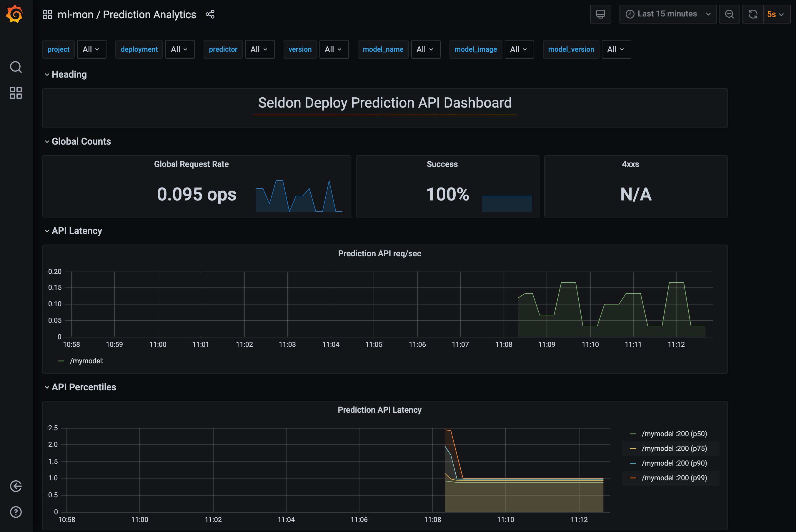The image size is (796, 532).
Task: Toggle /mymodel :200 (p75) legend series
Action: 675,449
